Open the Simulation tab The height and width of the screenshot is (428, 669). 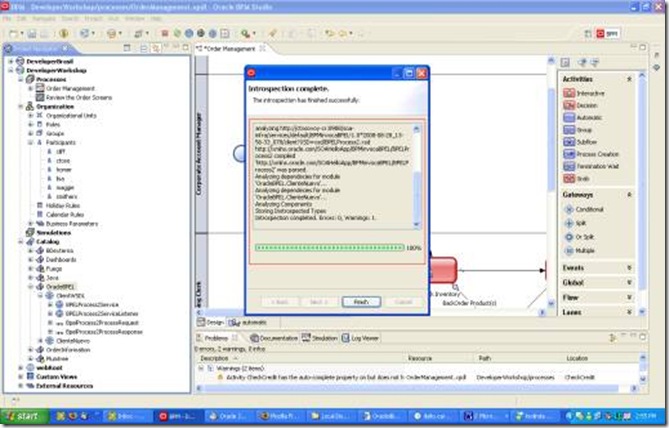click(320, 338)
